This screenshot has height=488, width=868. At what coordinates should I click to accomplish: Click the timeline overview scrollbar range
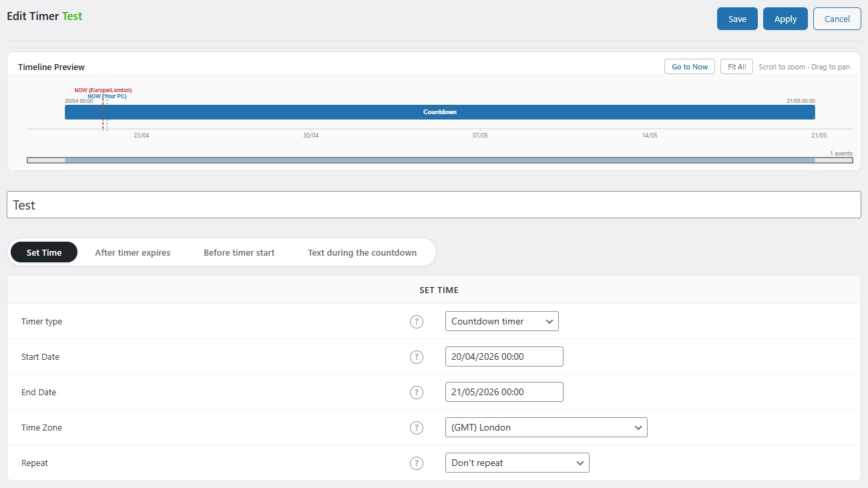pos(439,160)
